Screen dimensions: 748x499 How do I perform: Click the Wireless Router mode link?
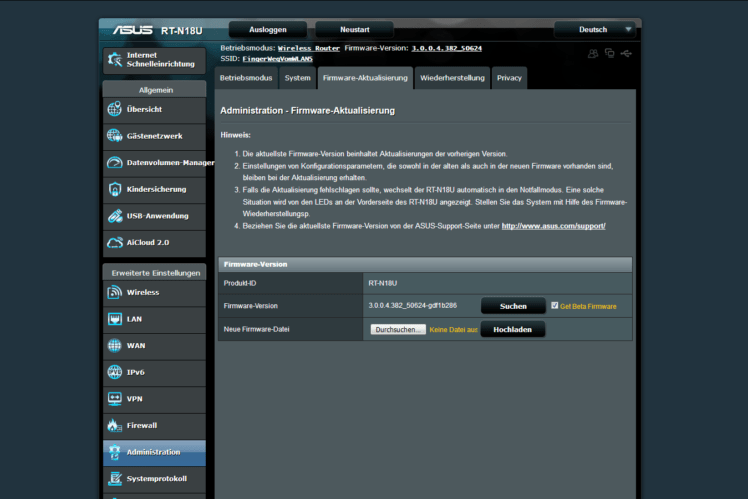pos(309,48)
